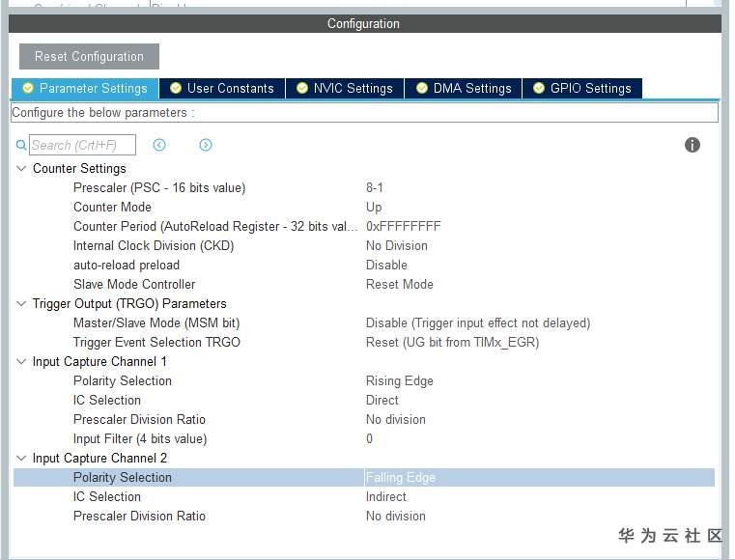735x560 pixels.
Task: Edit the Prescaler value 8-1
Action: [375, 188]
